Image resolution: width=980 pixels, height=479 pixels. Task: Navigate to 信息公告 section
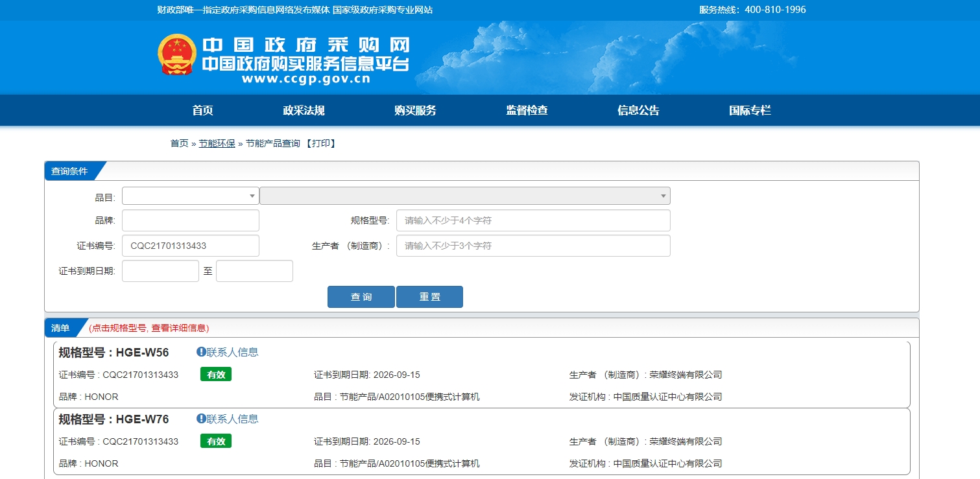click(638, 111)
